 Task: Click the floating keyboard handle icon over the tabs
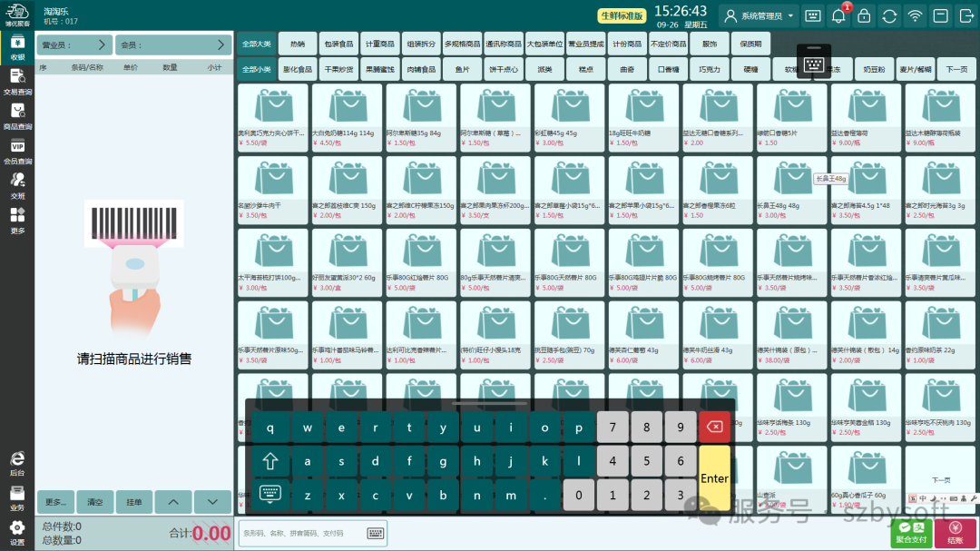tap(814, 62)
